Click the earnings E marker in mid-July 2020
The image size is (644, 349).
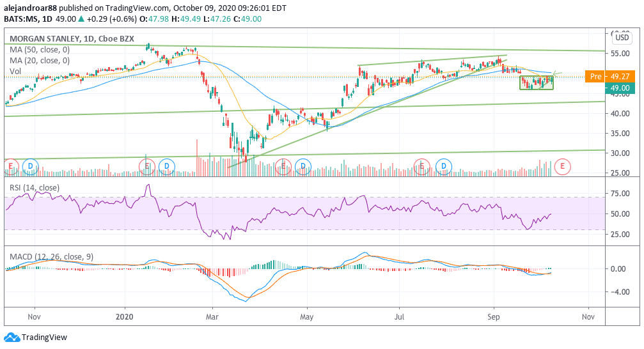coord(422,167)
